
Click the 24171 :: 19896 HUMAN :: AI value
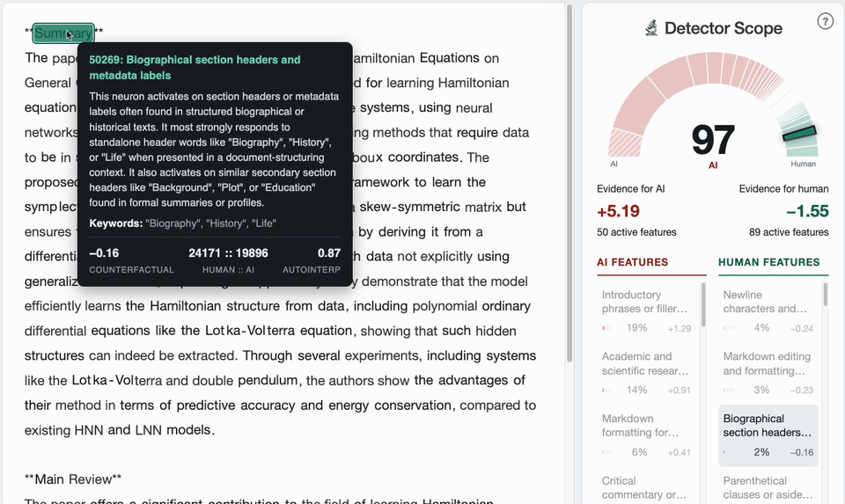pyautogui.click(x=228, y=253)
